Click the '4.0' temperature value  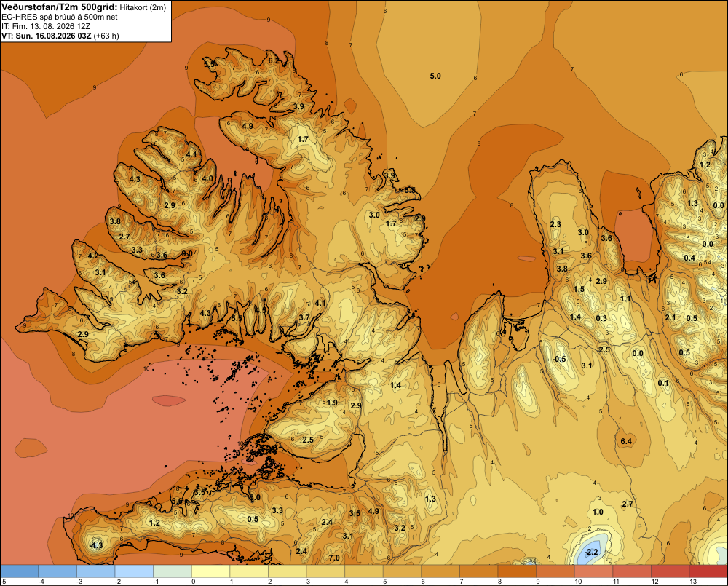pyautogui.click(x=207, y=178)
